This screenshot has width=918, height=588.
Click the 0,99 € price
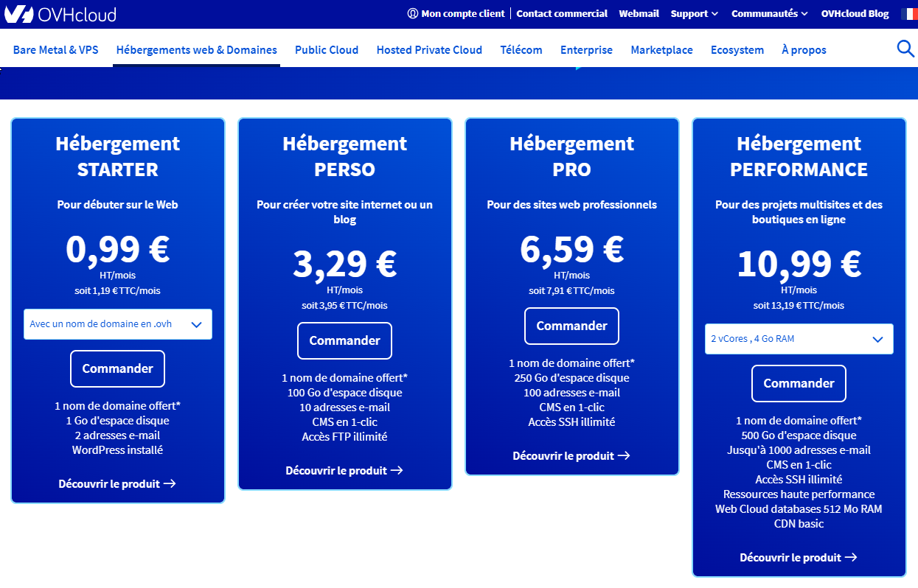pyautogui.click(x=118, y=249)
